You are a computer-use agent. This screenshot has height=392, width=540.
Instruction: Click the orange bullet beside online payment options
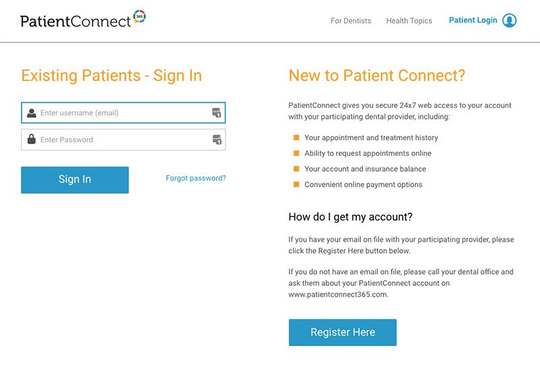pyautogui.click(x=295, y=184)
